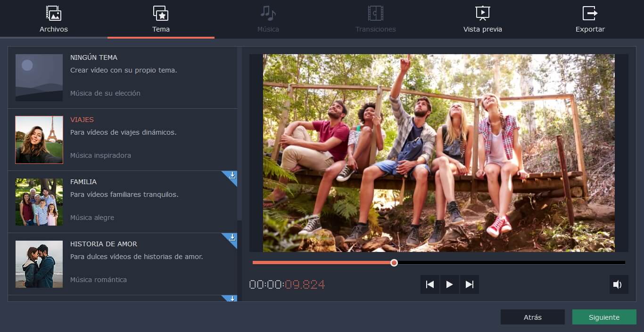Download the Historia de Amor theme icon
644x332 pixels.
click(x=232, y=238)
